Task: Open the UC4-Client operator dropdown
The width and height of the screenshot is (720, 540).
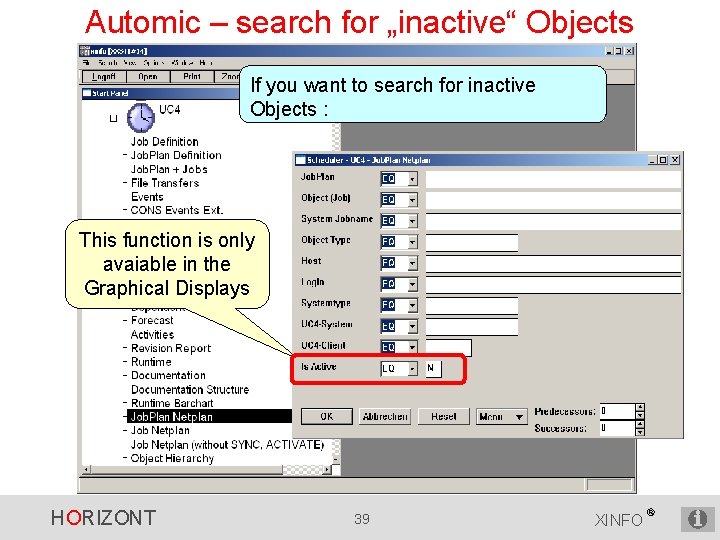Action: click(x=412, y=347)
